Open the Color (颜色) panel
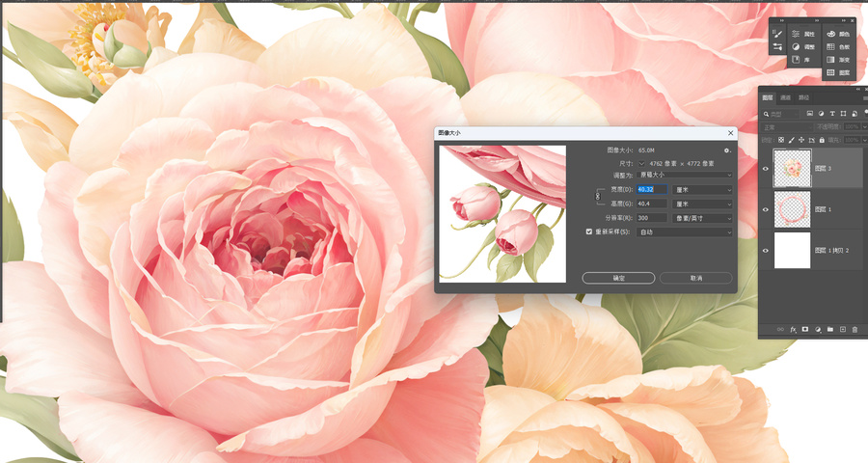This screenshot has height=463, width=868. (x=839, y=35)
